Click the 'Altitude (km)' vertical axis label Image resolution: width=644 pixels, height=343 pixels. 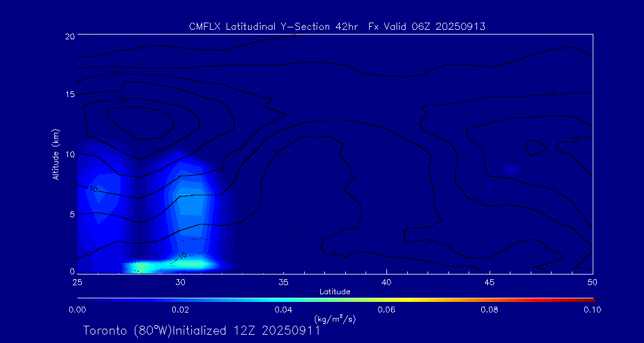(x=55, y=154)
